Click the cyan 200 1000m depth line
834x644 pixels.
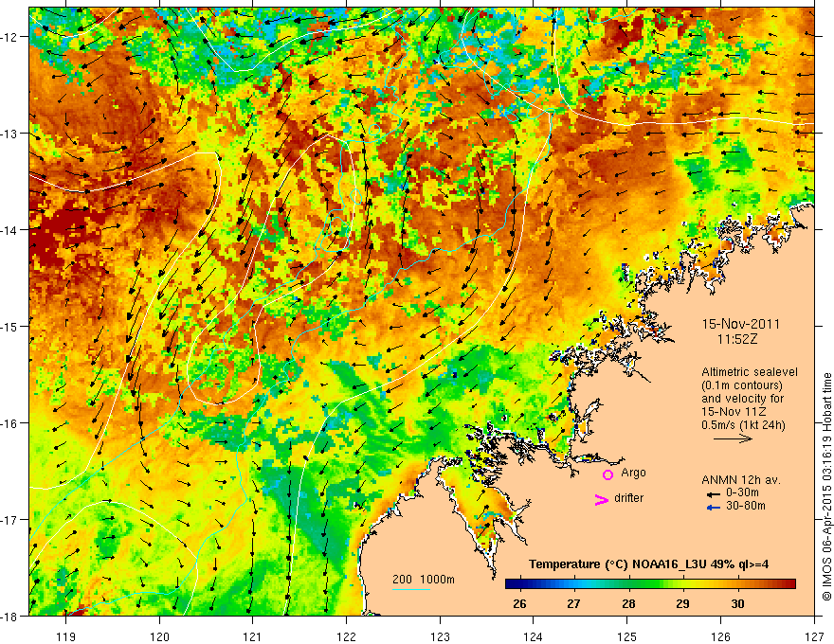click(411, 589)
